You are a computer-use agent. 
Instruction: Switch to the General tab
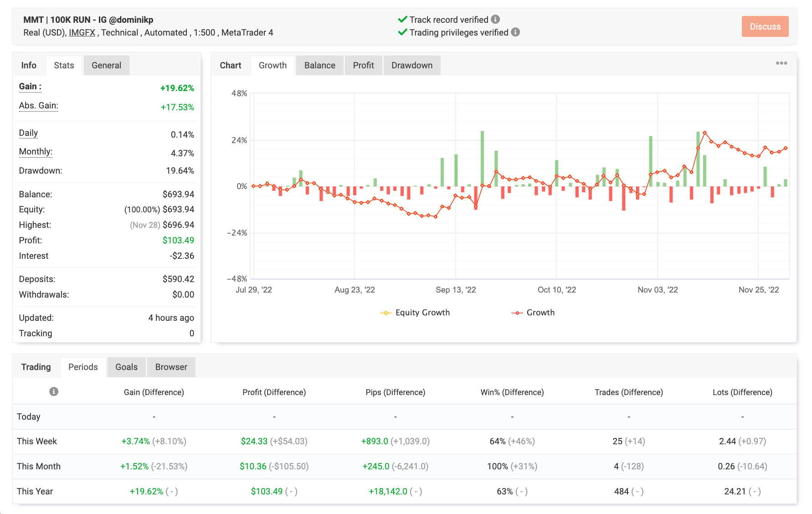(106, 65)
